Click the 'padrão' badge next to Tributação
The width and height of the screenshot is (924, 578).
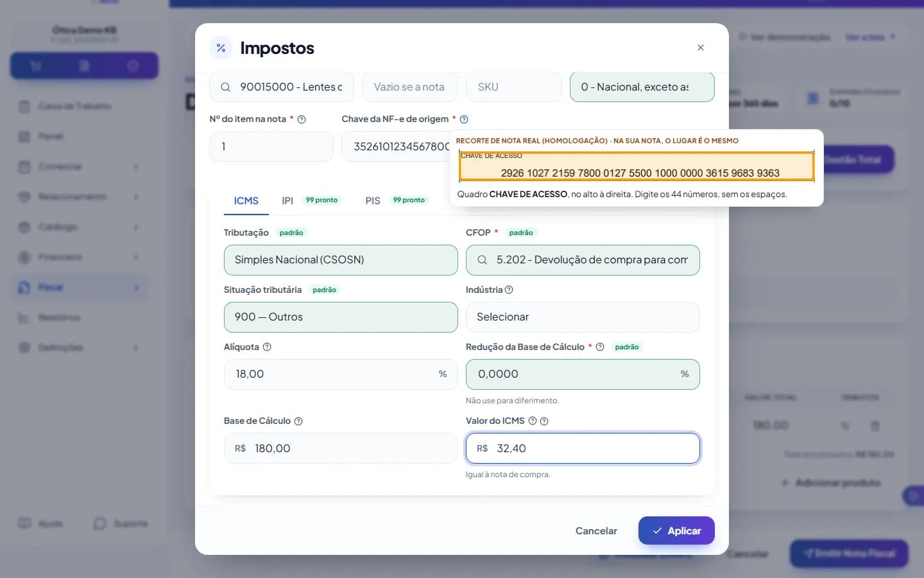tap(291, 232)
